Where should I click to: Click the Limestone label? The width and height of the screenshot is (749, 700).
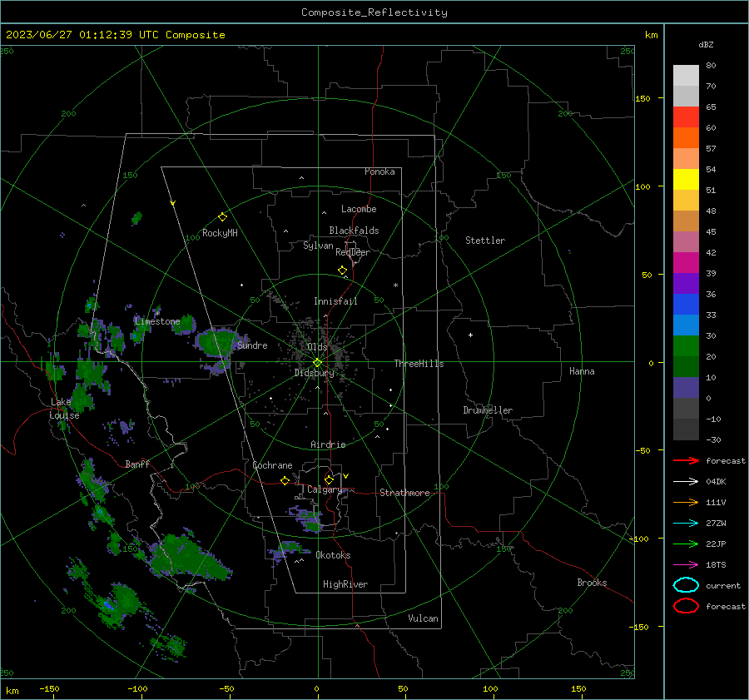click(157, 321)
